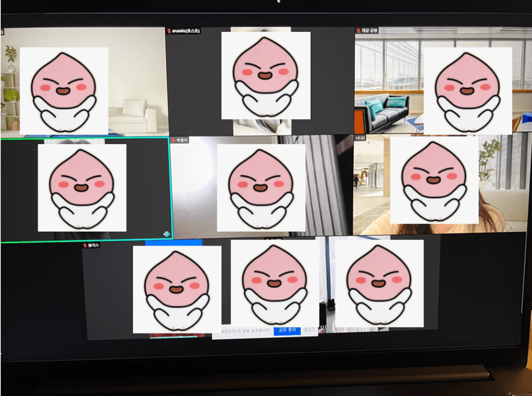
Task: Click the audio level icon in the green-bordered tile
Action: (167, 234)
